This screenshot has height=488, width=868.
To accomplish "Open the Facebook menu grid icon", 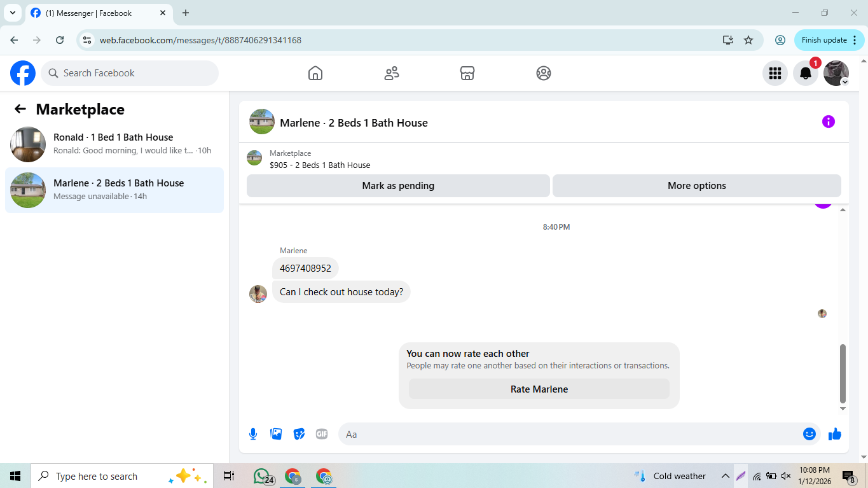I will pyautogui.click(x=775, y=73).
